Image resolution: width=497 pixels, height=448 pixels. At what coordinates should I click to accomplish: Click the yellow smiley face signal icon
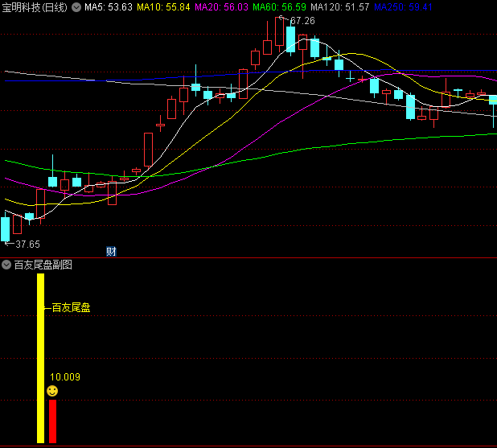pyautogui.click(x=52, y=391)
